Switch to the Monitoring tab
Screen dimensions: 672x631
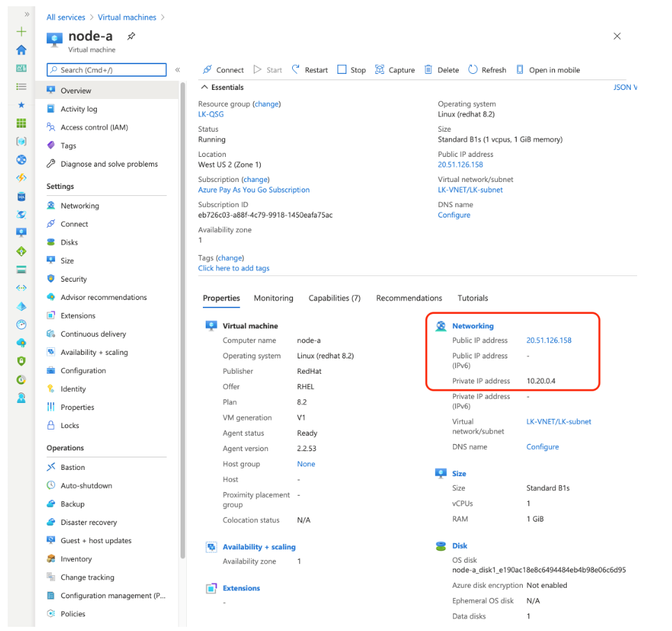pos(273,298)
